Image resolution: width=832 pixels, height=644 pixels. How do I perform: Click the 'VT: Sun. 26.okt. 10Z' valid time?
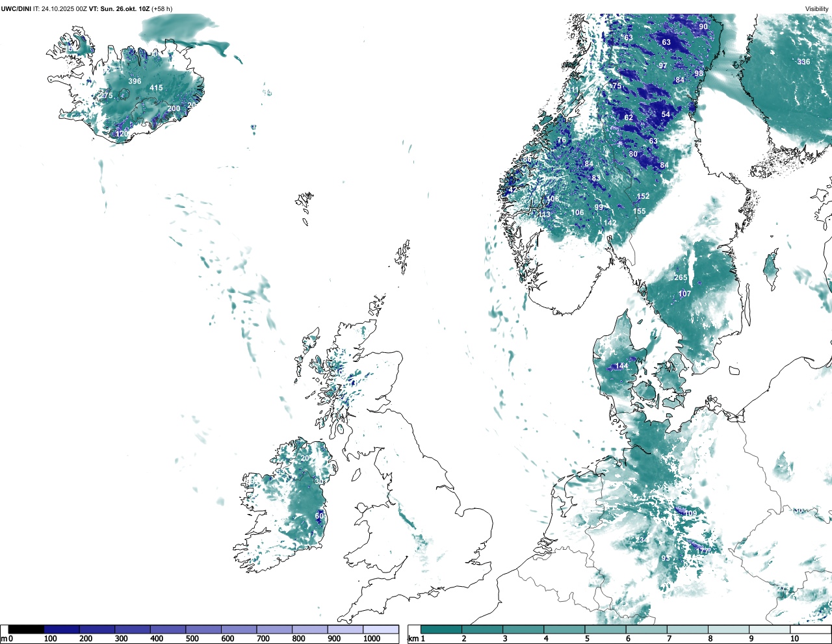pyautogui.click(x=119, y=9)
